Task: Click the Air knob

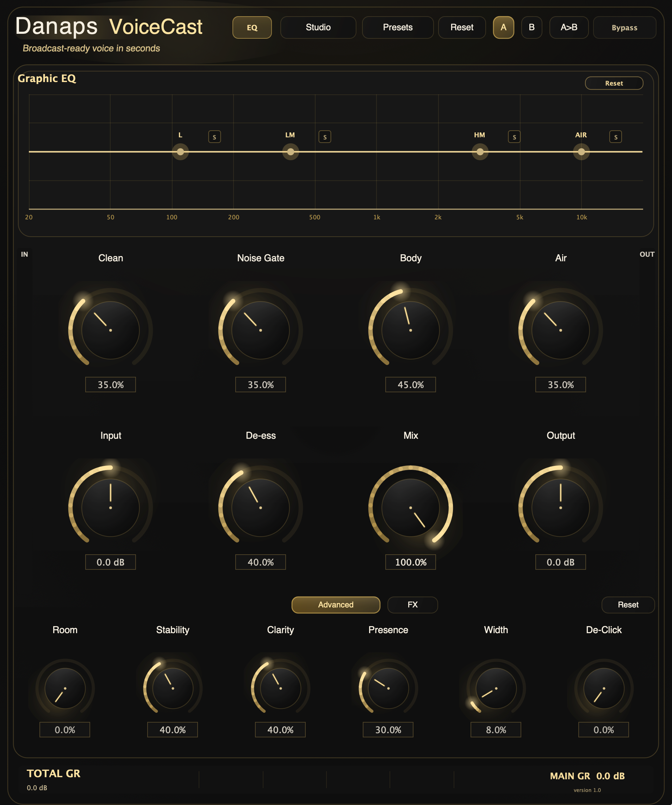Action: tap(560, 330)
